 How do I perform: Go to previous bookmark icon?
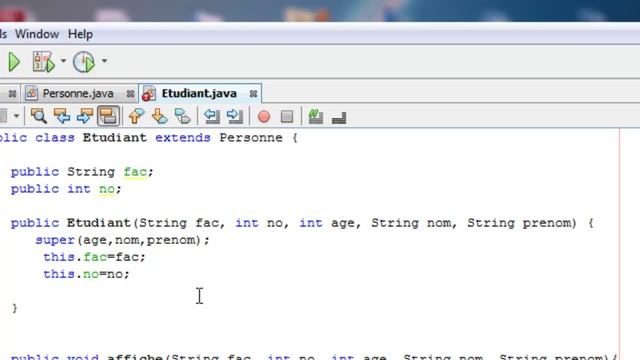click(x=136, y=116)
